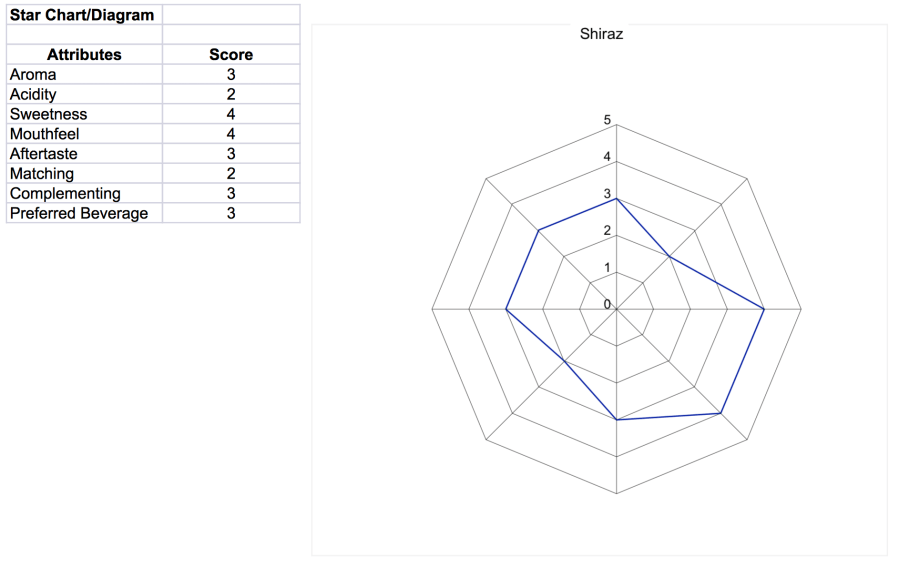The image size is (899, 567).
Task: Select the score value for Aroma
Action: (231, 75)
